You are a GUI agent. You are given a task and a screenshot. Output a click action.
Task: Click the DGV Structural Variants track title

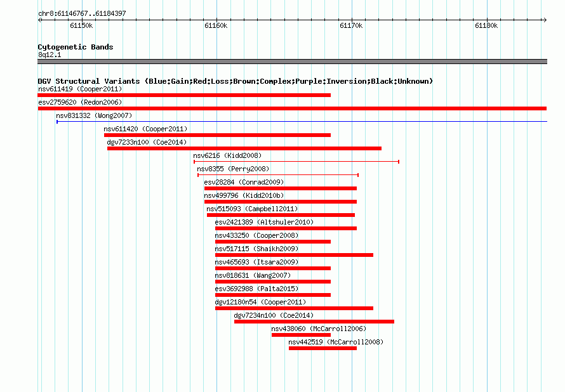[236, 81]
